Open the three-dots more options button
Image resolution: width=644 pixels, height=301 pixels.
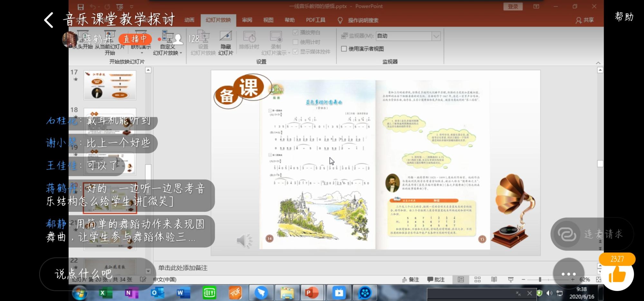(568, 274)
